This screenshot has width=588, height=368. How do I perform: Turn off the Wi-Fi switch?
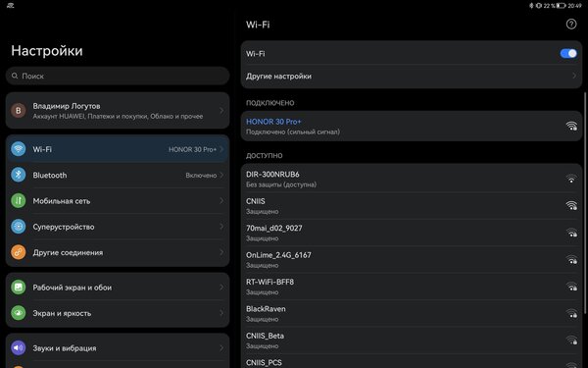click(x=568, y=54)
